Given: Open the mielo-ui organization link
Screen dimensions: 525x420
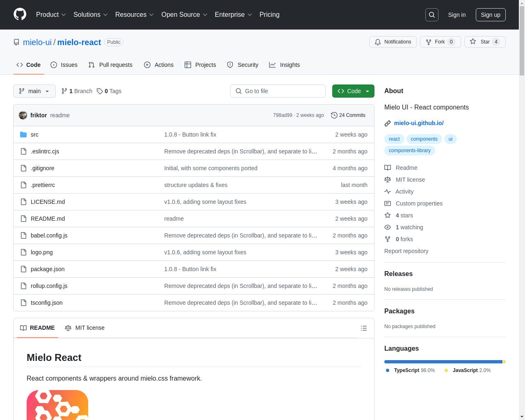Looking at the screenshot, I should coord(37,42).
